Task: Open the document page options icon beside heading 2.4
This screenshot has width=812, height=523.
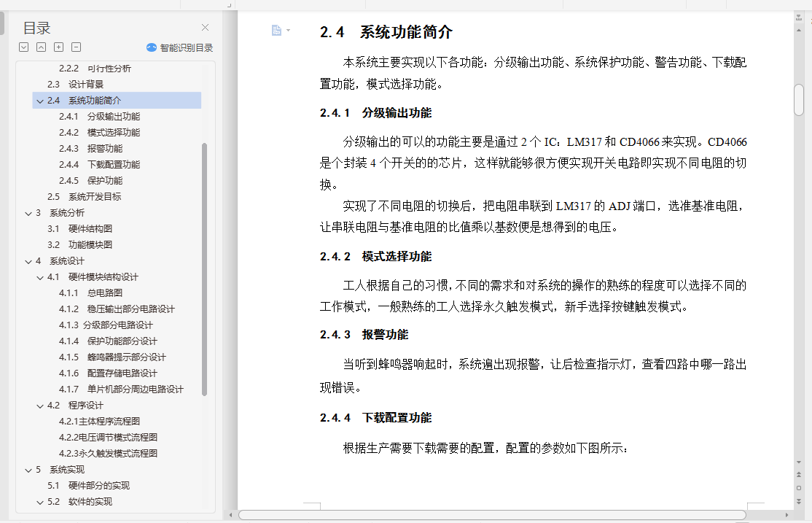Action: pyautogui.click(x=276, y=30)
